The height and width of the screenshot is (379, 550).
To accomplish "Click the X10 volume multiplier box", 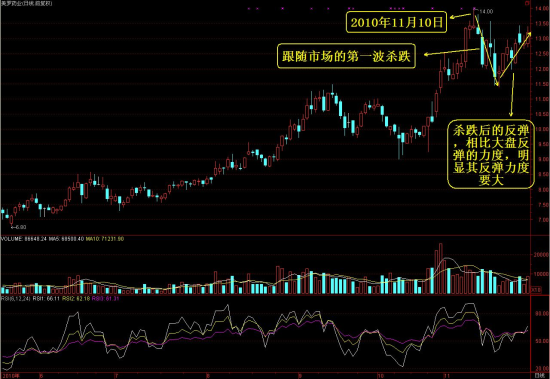I will pos(536,290).
